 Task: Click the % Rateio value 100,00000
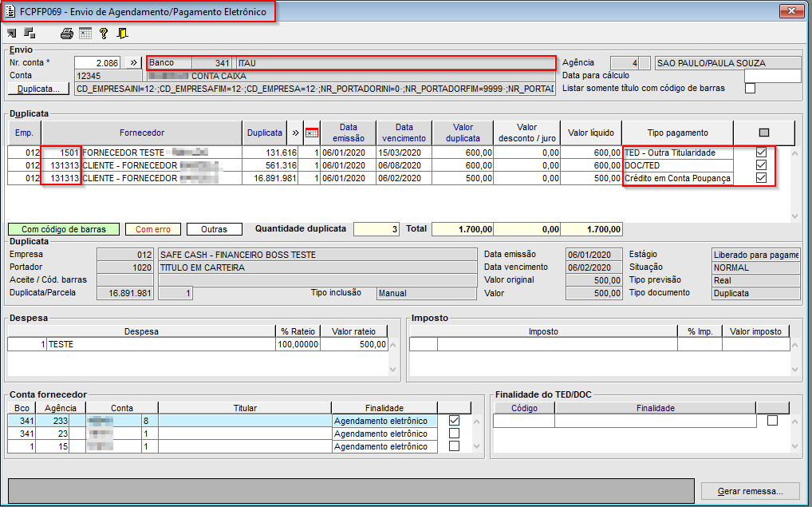[x=298, y=344]
